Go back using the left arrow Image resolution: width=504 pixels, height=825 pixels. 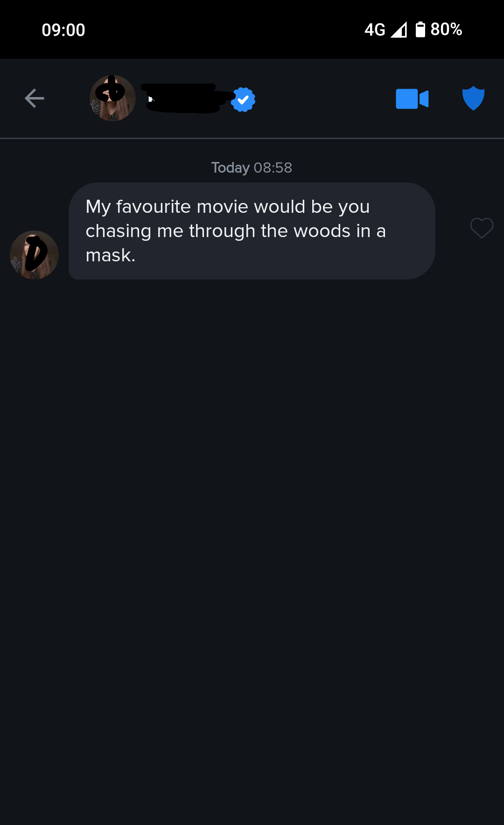[x=34, y=98]
